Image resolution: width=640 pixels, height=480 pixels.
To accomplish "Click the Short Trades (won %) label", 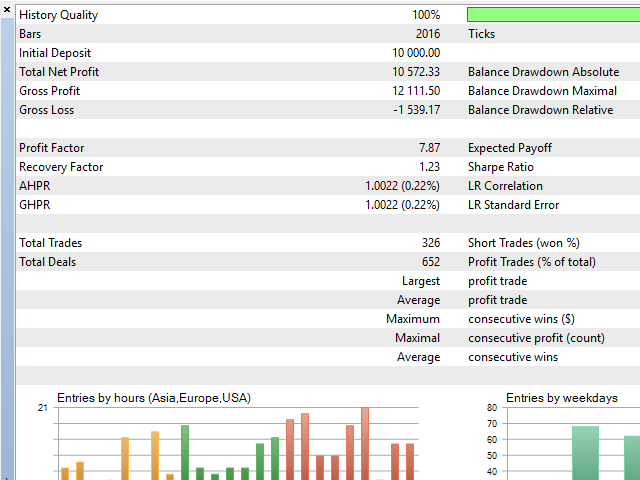I will 523,243.
